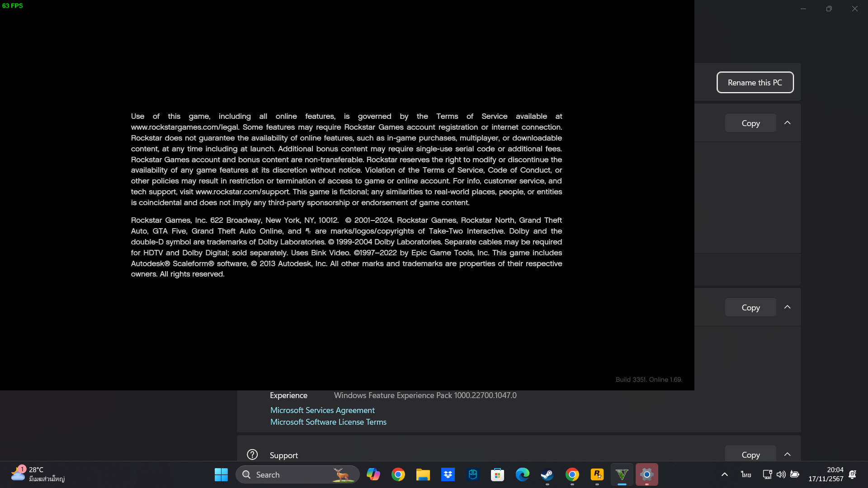Open the dark blue cube app icon
This screenshot has width=868, height=488.
473,474
